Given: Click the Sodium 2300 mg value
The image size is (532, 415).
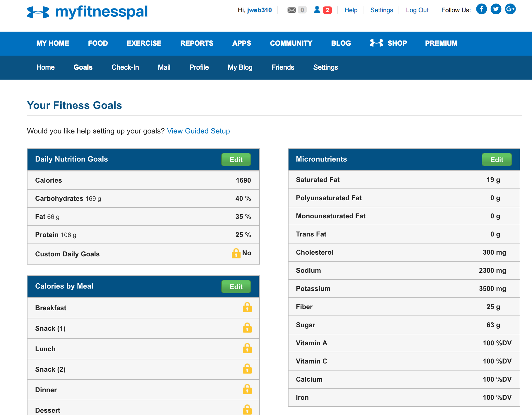Looking at the screenshot, I should (492, 270).
